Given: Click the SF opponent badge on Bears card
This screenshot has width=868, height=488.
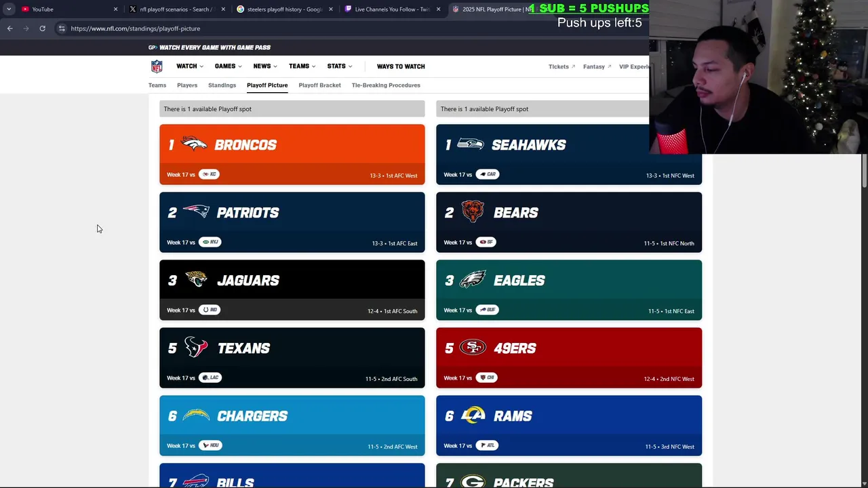Looking at the screenshot, I should click(x=486, y=242).
